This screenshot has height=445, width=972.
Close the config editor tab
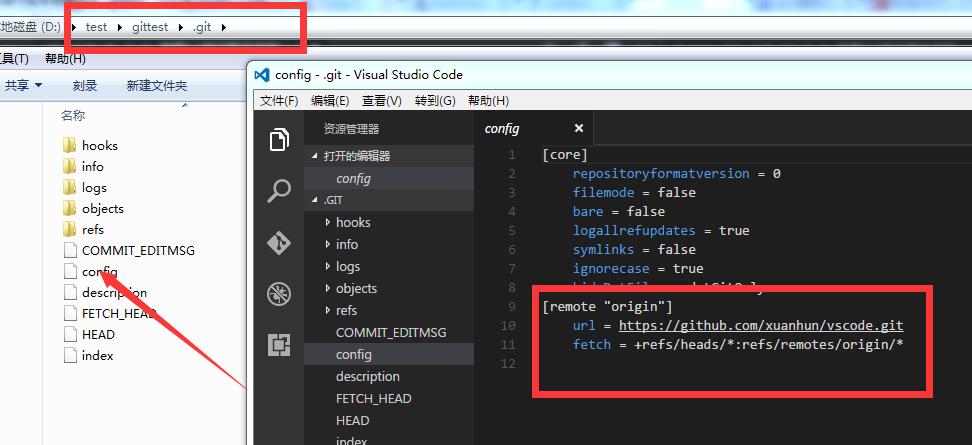pos(578,128)
